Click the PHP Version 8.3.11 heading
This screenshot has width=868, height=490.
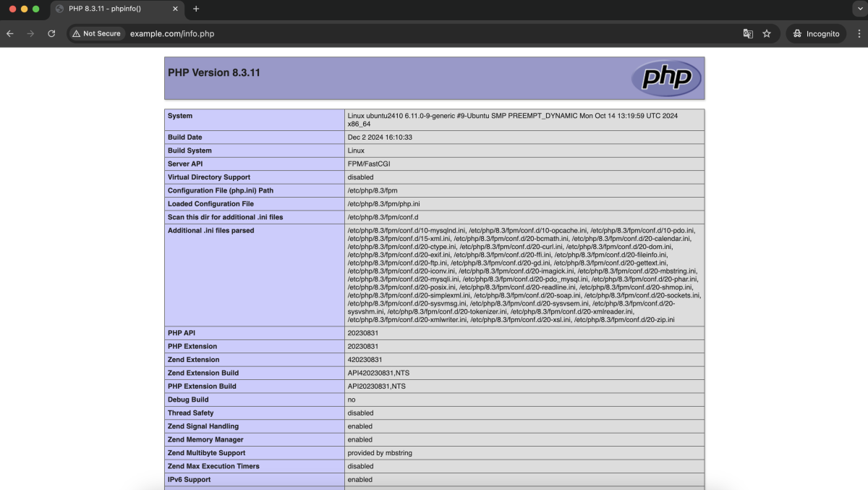[x=214, y=72]
